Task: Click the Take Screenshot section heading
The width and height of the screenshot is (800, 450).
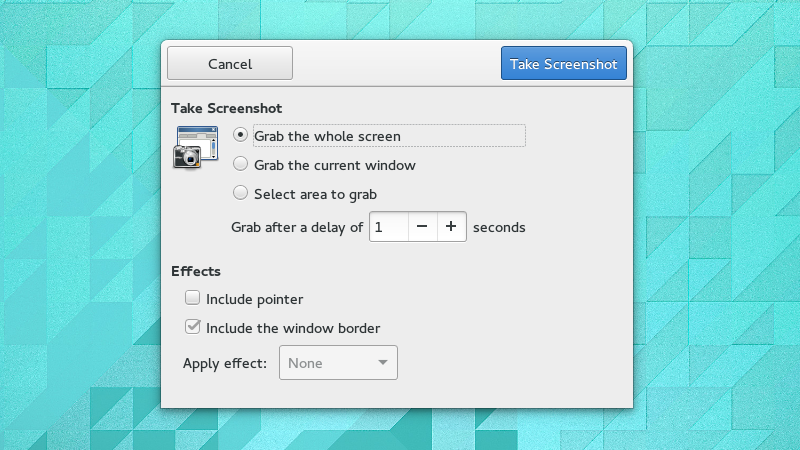Action: [227, 108]
